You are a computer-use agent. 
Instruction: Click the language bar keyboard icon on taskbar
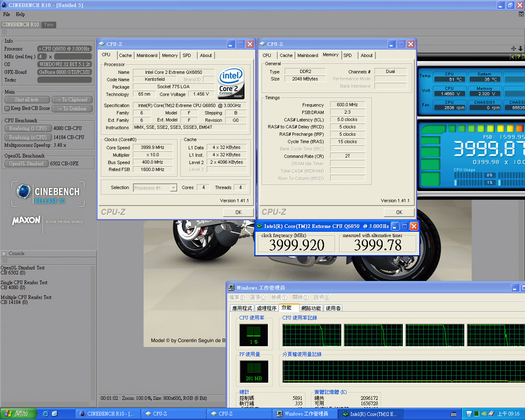click(x=454, y=414)
